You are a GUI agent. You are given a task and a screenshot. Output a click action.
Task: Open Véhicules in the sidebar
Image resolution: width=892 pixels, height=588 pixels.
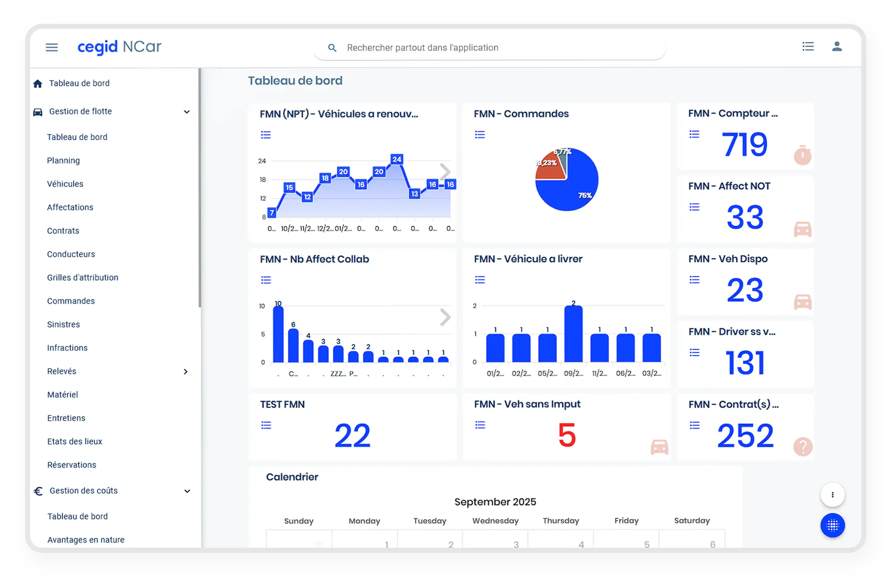pyautogui.click(x=65, y=184)
